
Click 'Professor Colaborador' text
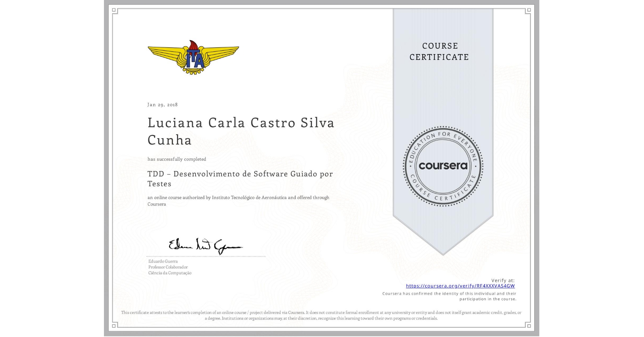(168, 267)
